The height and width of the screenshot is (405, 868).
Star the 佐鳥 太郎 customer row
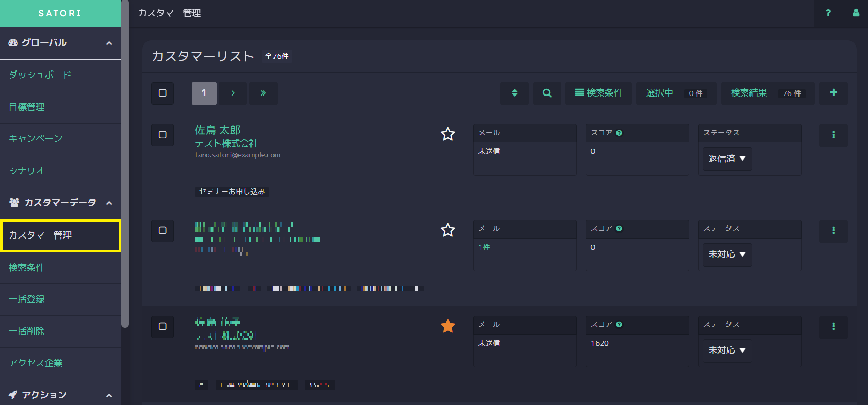coord(448,134)
